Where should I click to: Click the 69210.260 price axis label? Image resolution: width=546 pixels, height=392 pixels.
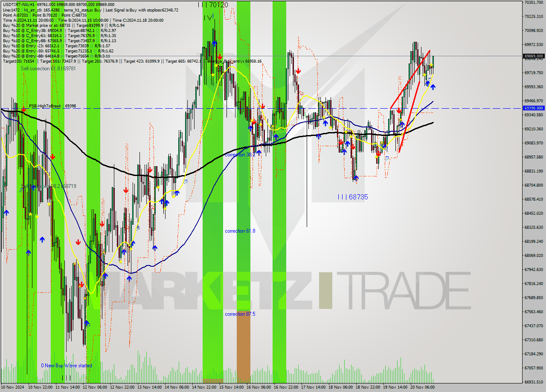pos(534,129)
